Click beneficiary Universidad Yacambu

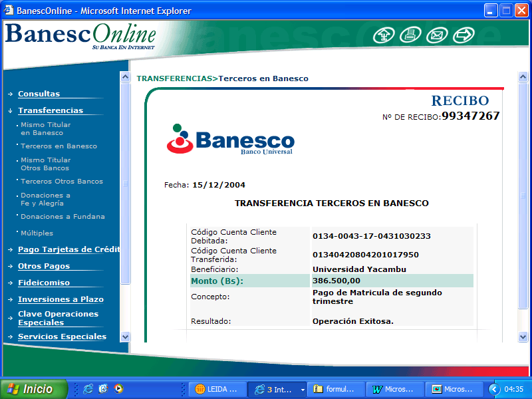tap(359, 269)
